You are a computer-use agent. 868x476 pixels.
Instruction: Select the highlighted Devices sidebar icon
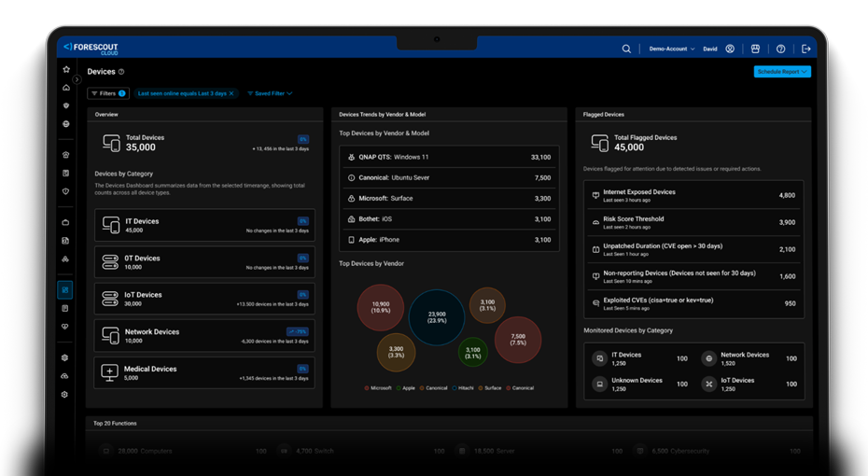65,290
